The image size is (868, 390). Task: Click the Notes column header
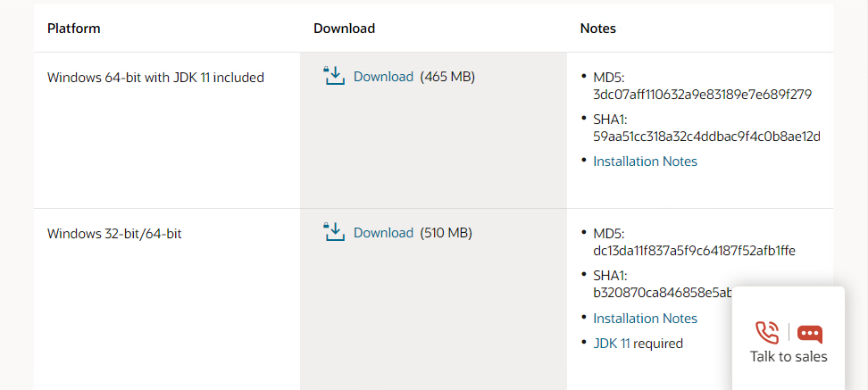point(597,29)
